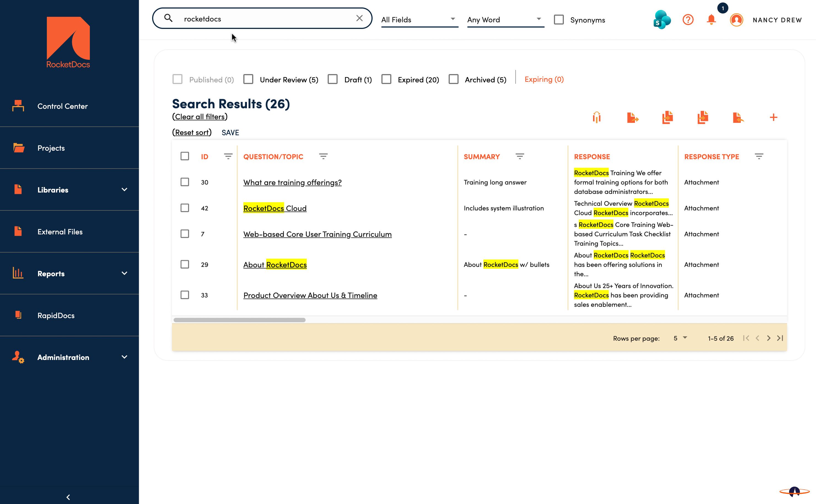The image size is (816, 504).
Task: Open the 'About RocketDocs' record
Action: click(275, 264)
